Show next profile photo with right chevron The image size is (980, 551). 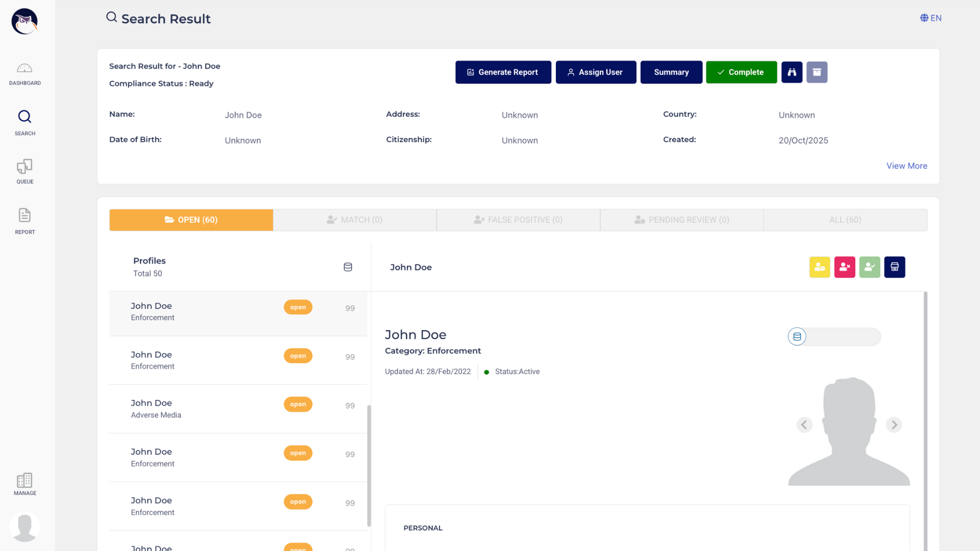[x=894, y=424]
